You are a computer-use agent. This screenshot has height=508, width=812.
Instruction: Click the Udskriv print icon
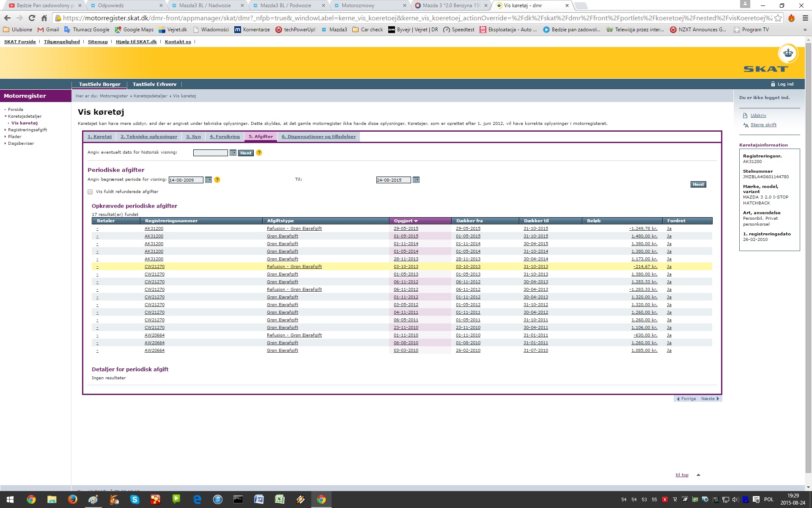pos(745,116)
